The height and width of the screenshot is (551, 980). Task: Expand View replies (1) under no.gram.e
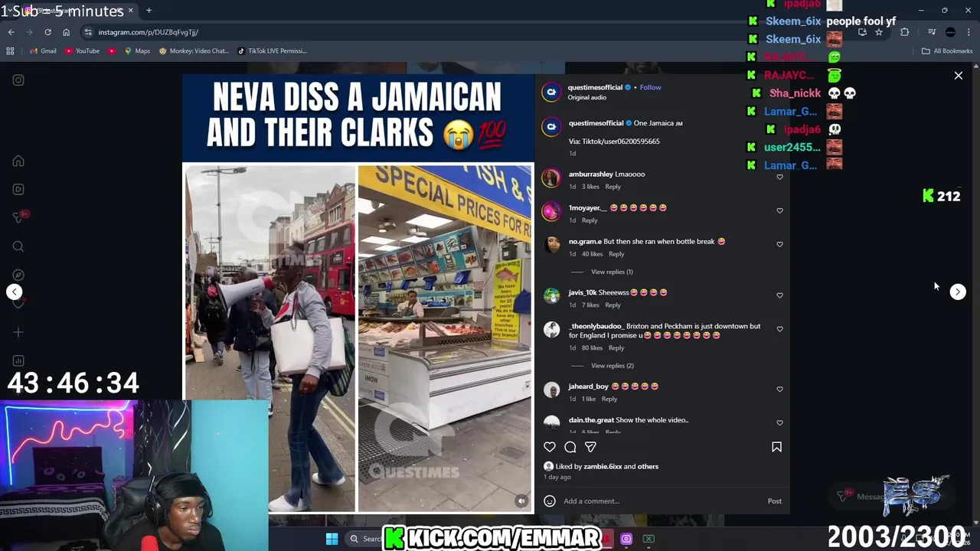point(612,272)
